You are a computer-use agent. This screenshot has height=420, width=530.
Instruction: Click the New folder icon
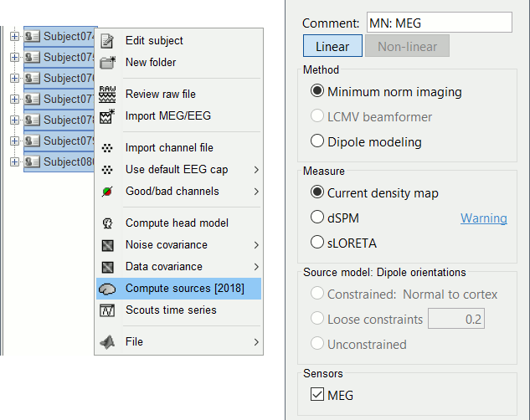(x=107, y=62)
